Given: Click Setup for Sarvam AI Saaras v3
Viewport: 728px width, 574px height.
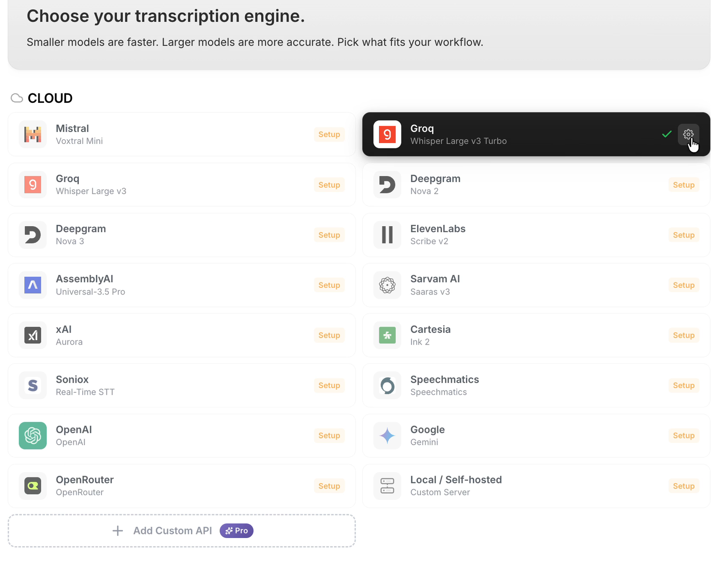Looking at the screenshot, I should [x=683, y=285].
